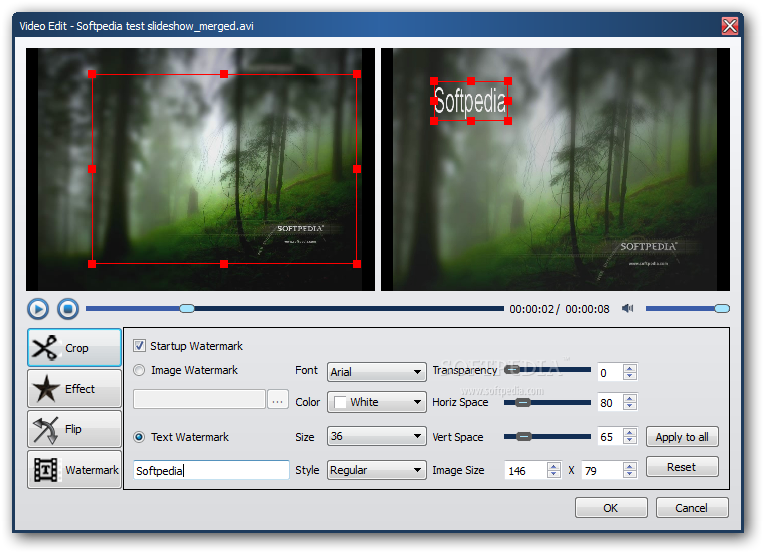Viewport: 764px width, 553px height.
Task: Click the white color swatch in Color box
Action: point(340,402)
